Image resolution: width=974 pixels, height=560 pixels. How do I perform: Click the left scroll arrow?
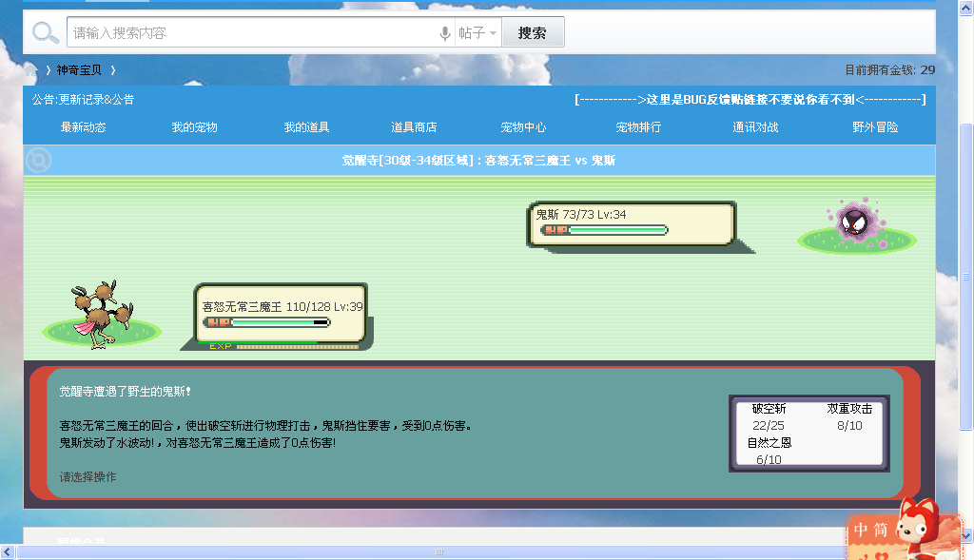point(8,552)
